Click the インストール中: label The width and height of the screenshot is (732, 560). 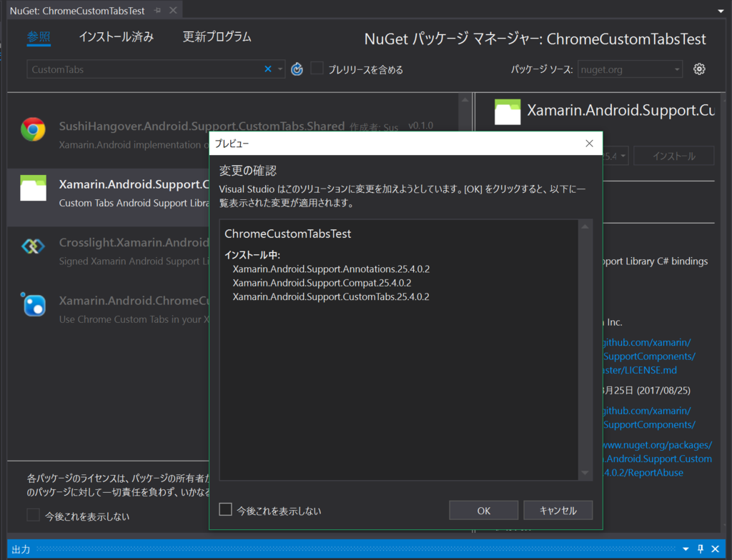click(x=252, y=255)
